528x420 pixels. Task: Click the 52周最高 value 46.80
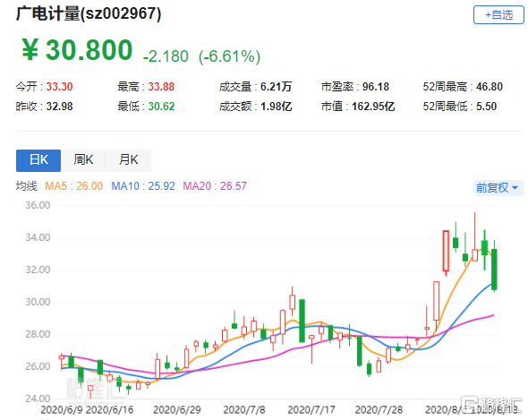point(490,87)
